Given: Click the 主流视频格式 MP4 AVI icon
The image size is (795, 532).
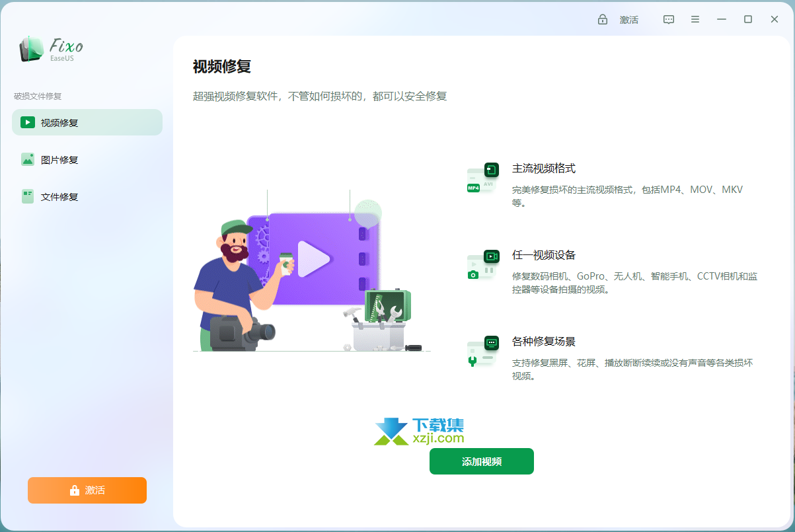Looking at the screenshot, I should pyautogui.click(x=482, y=178).
